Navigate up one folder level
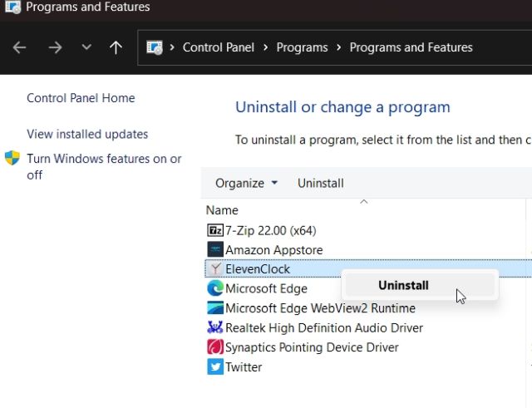This screenshot has width=532, height=408. (116, 47)
